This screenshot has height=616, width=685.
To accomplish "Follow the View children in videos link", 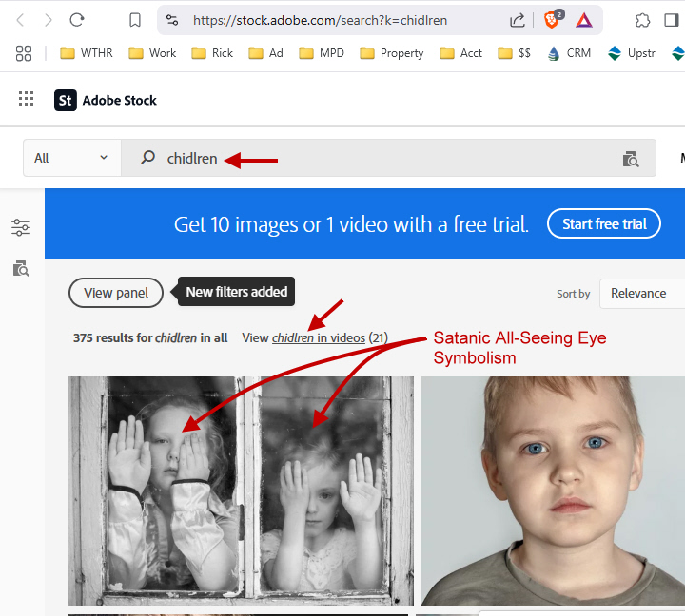I will pyautogui.click(x=303, y=337).
